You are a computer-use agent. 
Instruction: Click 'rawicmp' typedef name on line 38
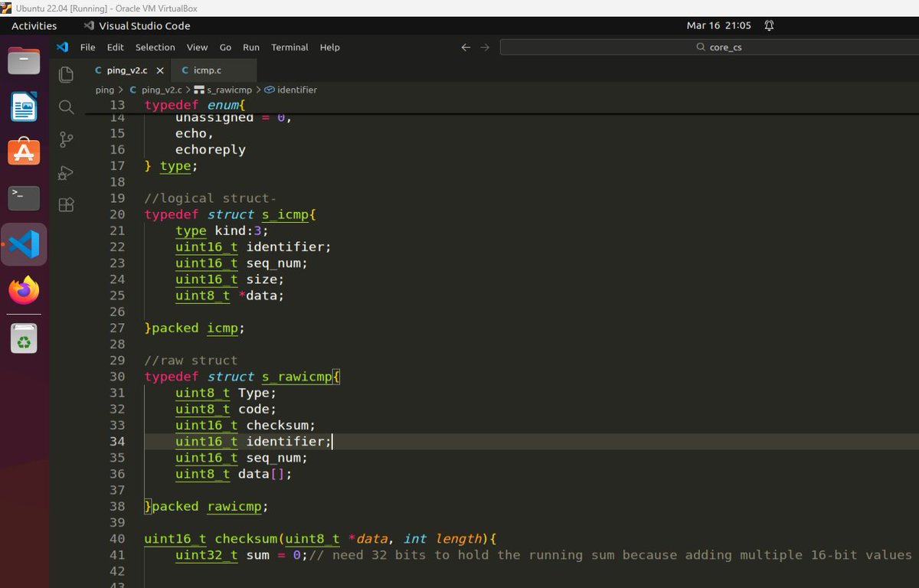(234, 506)
